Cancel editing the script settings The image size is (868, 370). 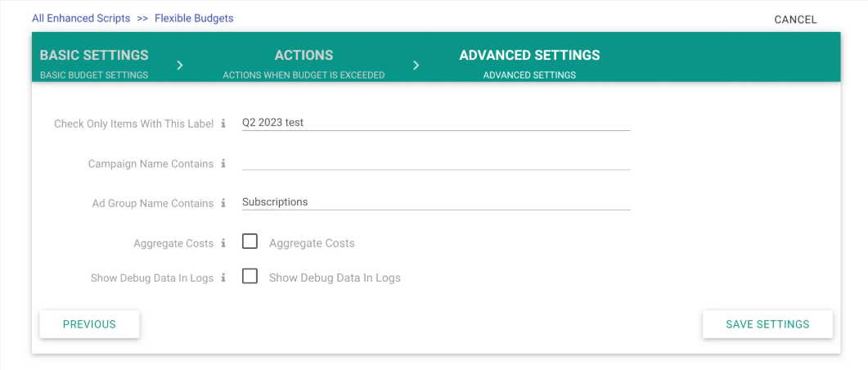pos(795,20)
